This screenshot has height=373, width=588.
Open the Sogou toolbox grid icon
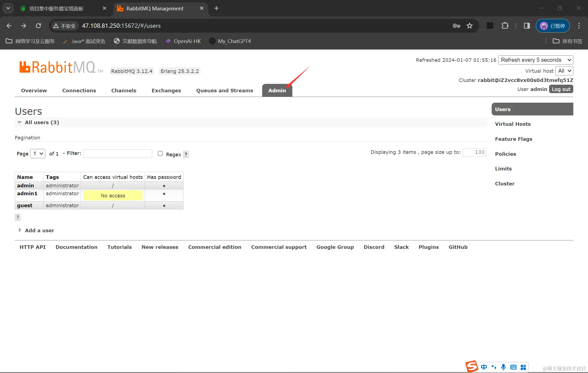click(523, 367)
